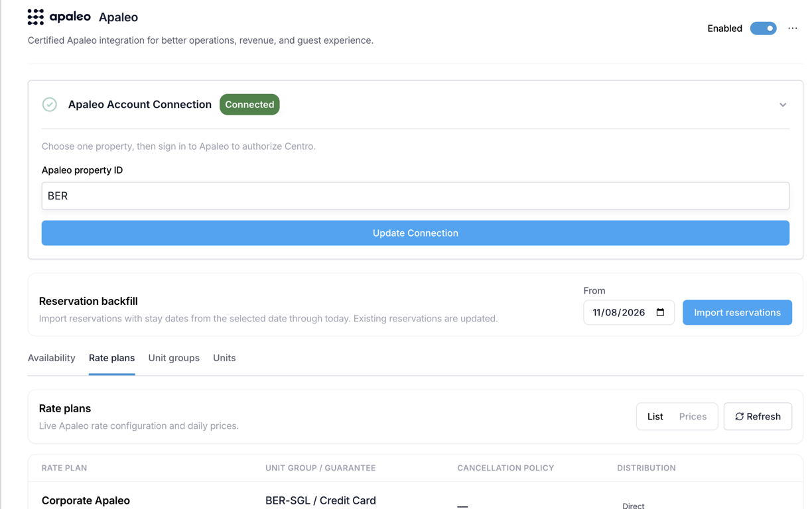Screen dimensions: 812x509
Task: Click the Apaleo Account Connection title
Action: pos(140,105)
